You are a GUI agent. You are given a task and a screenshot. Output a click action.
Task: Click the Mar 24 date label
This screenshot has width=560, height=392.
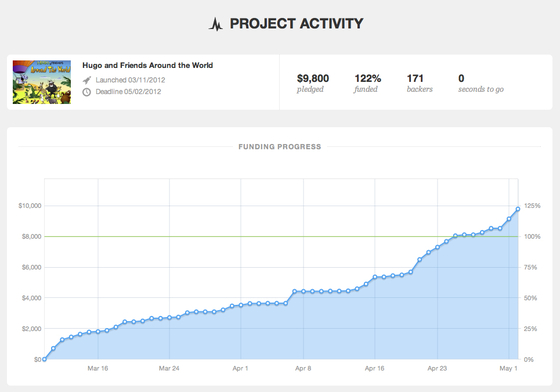pyautogui.click(x=169, y=368)
